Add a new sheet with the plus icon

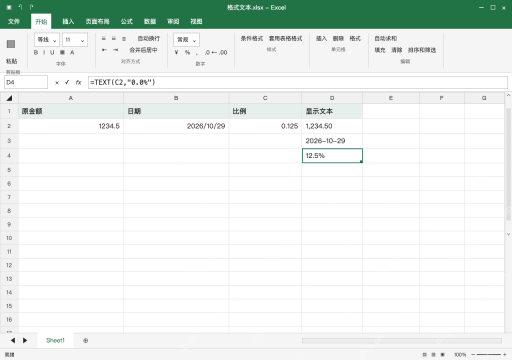coord(86,340)
